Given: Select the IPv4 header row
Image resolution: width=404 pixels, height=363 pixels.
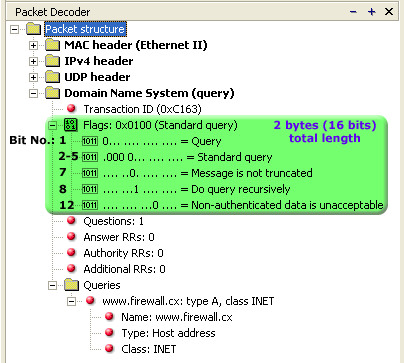Looking at the screenshot, I should (x=99, y=61).
